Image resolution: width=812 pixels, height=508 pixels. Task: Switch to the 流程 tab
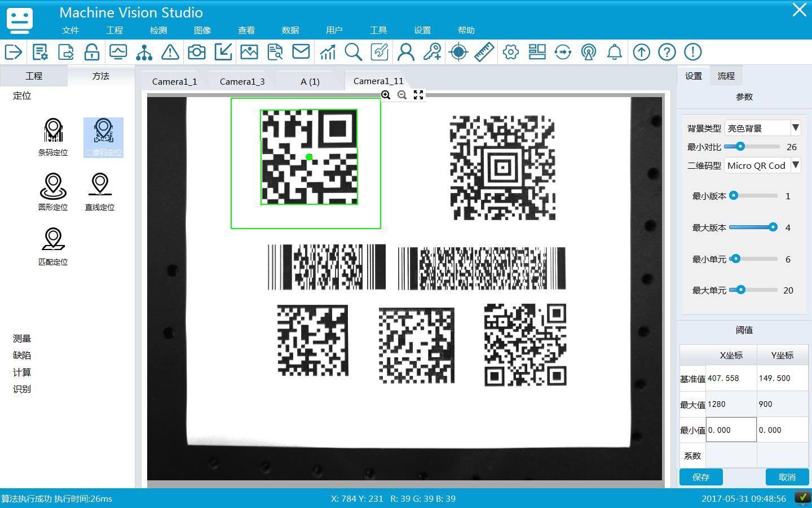pos(726,76)
